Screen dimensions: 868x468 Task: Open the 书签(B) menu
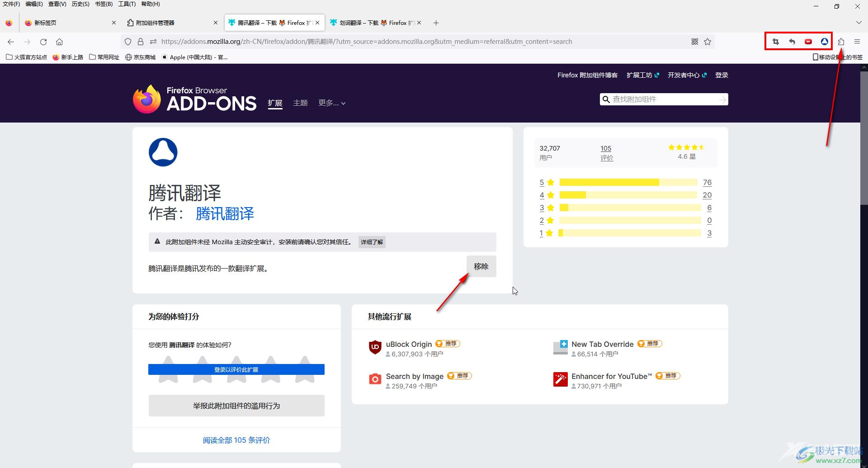point(104,4)
